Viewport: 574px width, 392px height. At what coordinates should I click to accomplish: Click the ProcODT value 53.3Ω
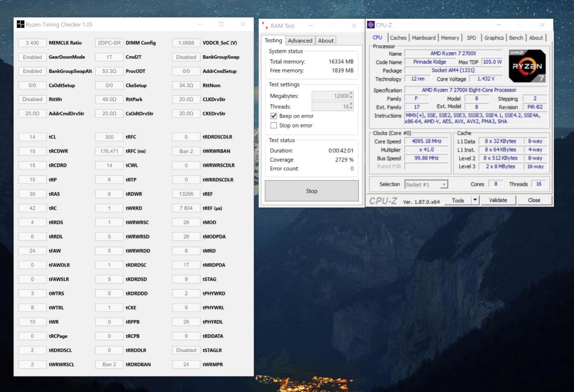109,71
